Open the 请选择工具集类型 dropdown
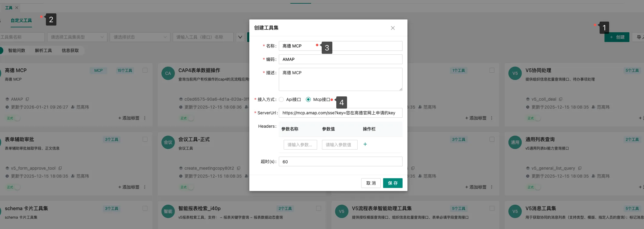644x229 pixels. point(77,37)
